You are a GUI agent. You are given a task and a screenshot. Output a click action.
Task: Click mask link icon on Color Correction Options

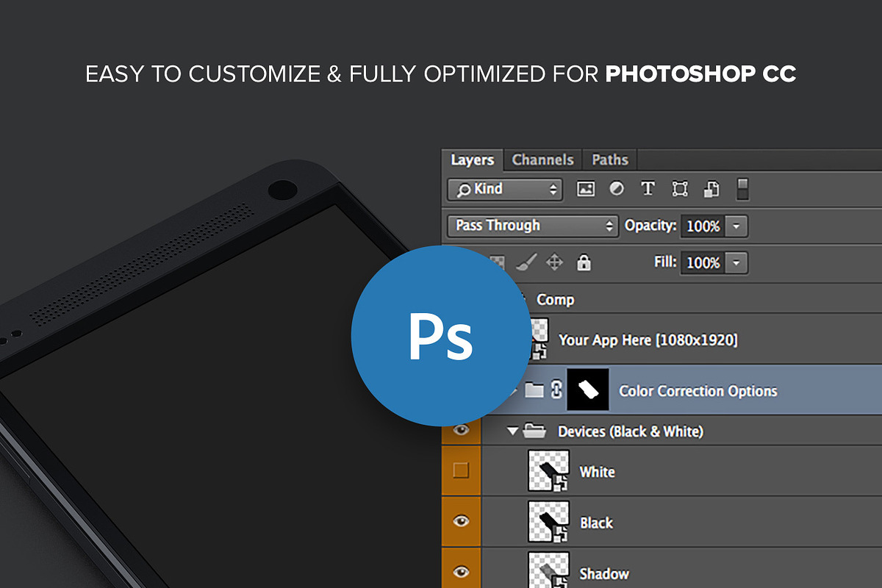click(556, 390)
